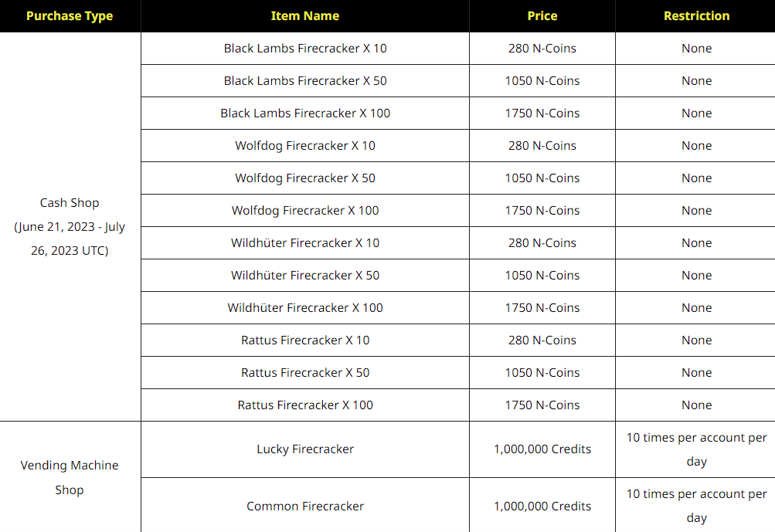Select the Black Lambs Firecracker X 100 cell
This screenshot has height=532, width=775.
point(305,113)
